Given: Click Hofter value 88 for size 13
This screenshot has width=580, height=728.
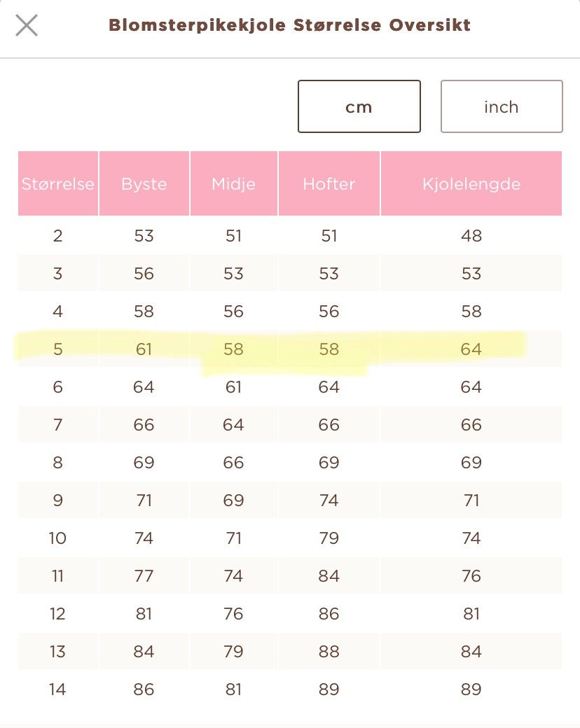Looking at the screenshot, I should 329,652.
